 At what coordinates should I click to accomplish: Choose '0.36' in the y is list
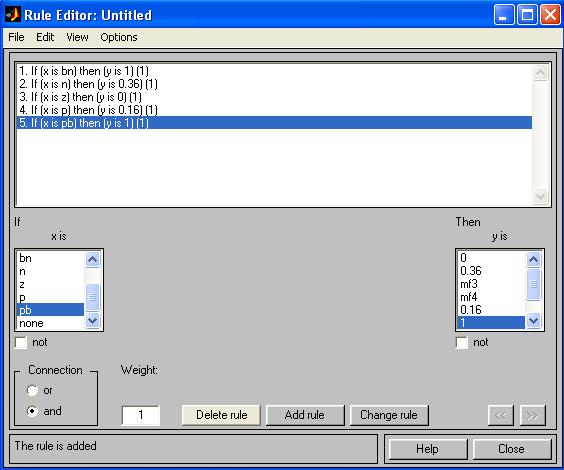point(491,271)
